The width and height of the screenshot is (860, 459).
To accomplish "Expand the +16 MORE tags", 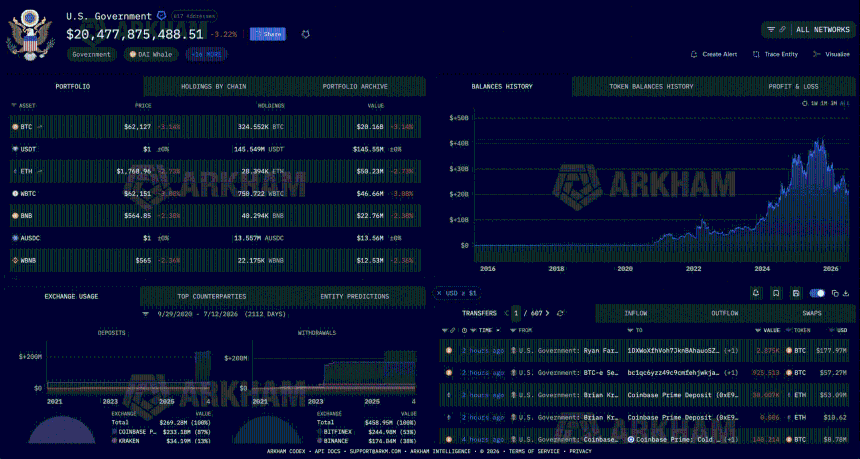I will (207, 54).
